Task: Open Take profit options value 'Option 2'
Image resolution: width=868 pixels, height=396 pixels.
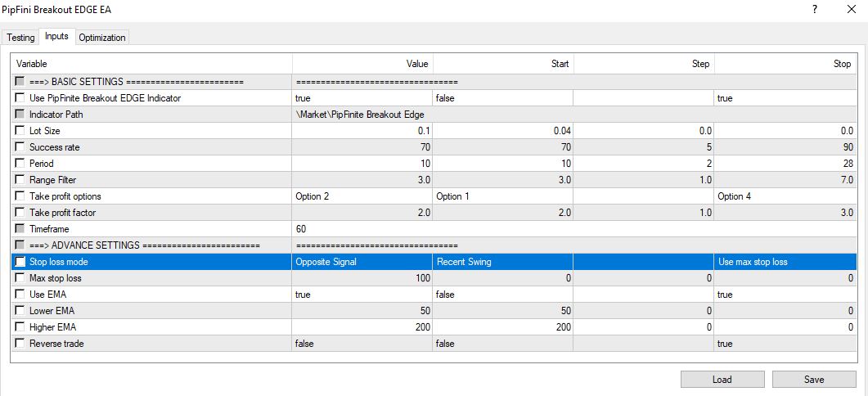Action: click(362, 196)
